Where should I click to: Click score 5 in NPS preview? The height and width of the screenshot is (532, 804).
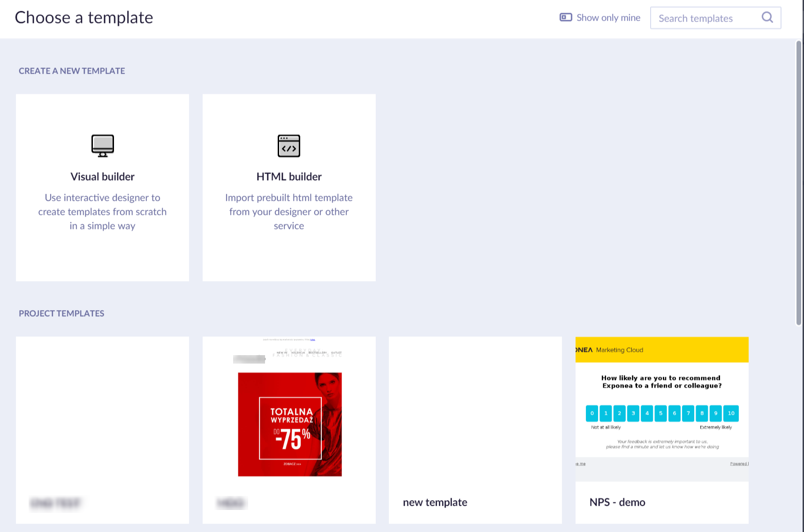[x=660, y=413]
